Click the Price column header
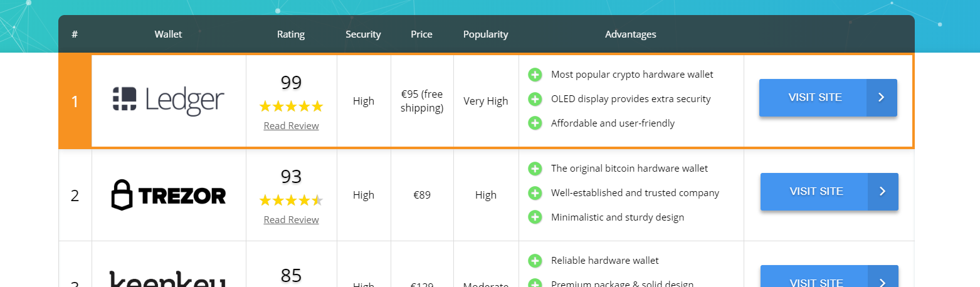Image resolution: width=980 pixels, height=287 pixels. click(421, 34)
